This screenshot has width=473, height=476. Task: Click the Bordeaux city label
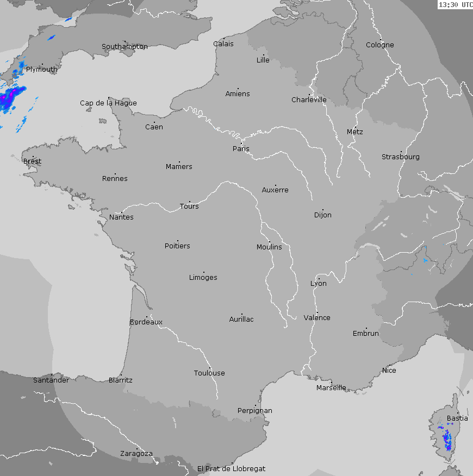(146, 322)
